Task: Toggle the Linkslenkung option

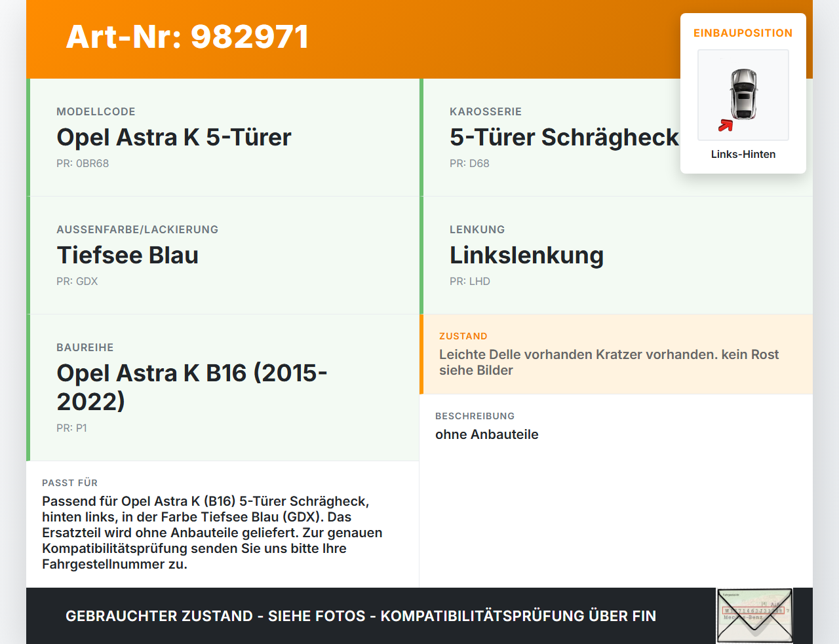Action: click(x=526, y=255)
